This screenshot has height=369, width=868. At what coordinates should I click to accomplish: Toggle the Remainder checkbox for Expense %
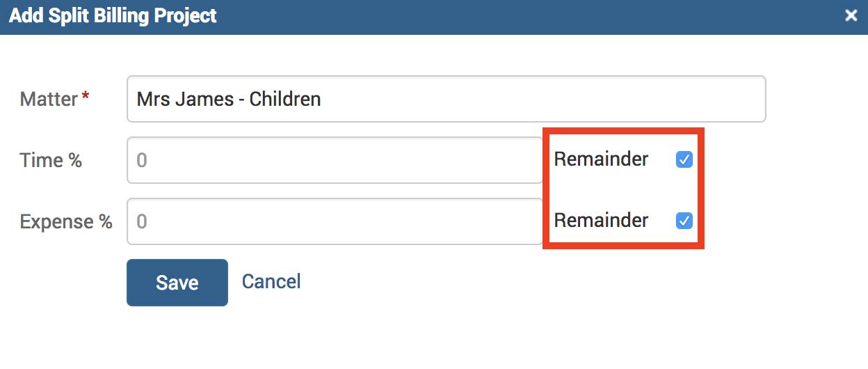point(684,221)
